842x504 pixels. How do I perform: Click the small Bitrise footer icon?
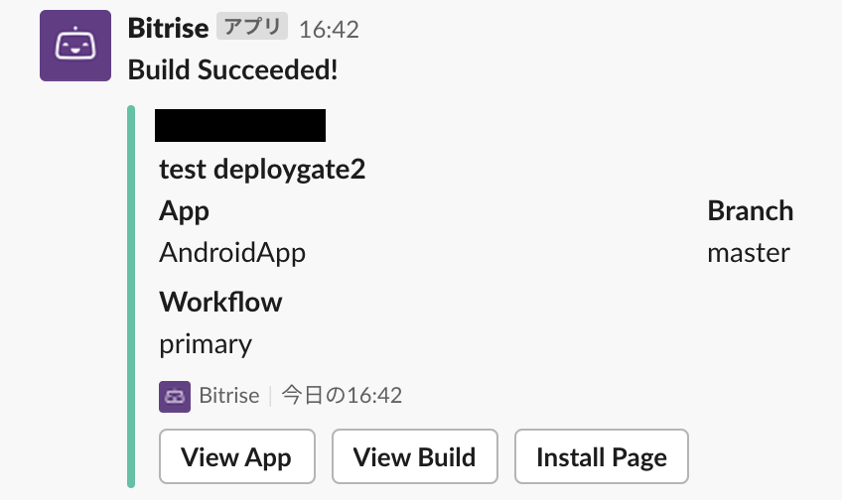[x=175, y=397]
